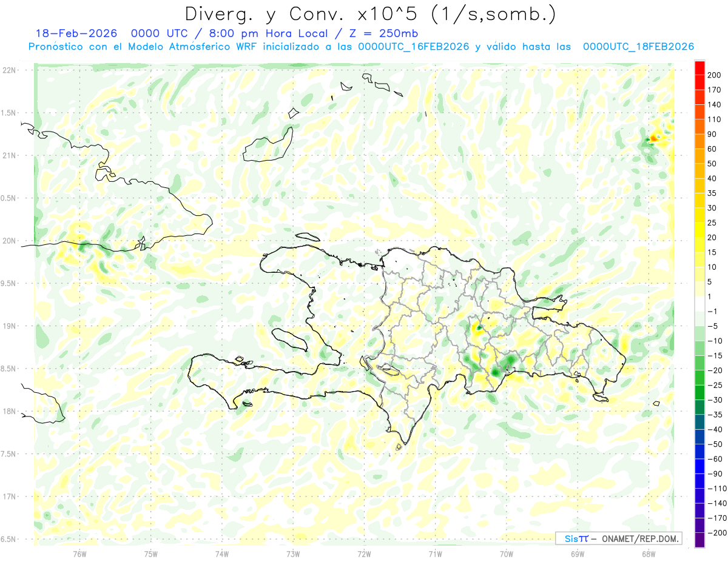Image resolution: width=728 pixels, height=562 pixels.
Task: Click the colorbar label '90'
Action: click(x=712, y=134)
